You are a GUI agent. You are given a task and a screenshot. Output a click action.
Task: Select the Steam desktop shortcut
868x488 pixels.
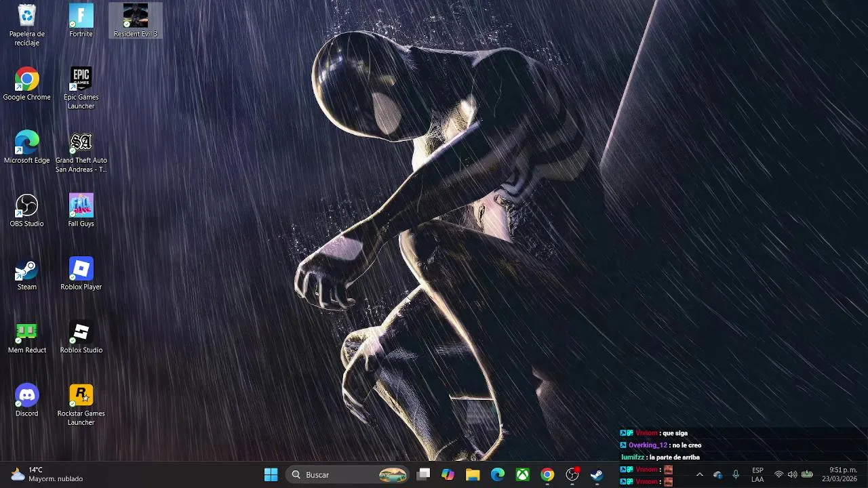pyautogui.click(x=26, y=274)
